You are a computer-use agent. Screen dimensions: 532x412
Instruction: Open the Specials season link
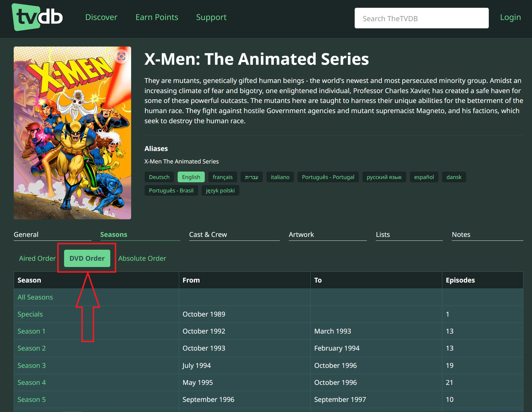tap(30, 314)
